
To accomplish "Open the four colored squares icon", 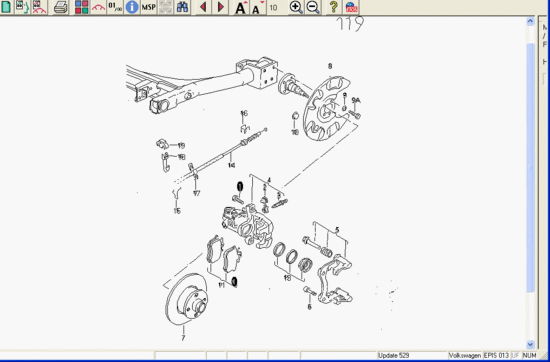I will pyautogui.click(x=82, y=7).
